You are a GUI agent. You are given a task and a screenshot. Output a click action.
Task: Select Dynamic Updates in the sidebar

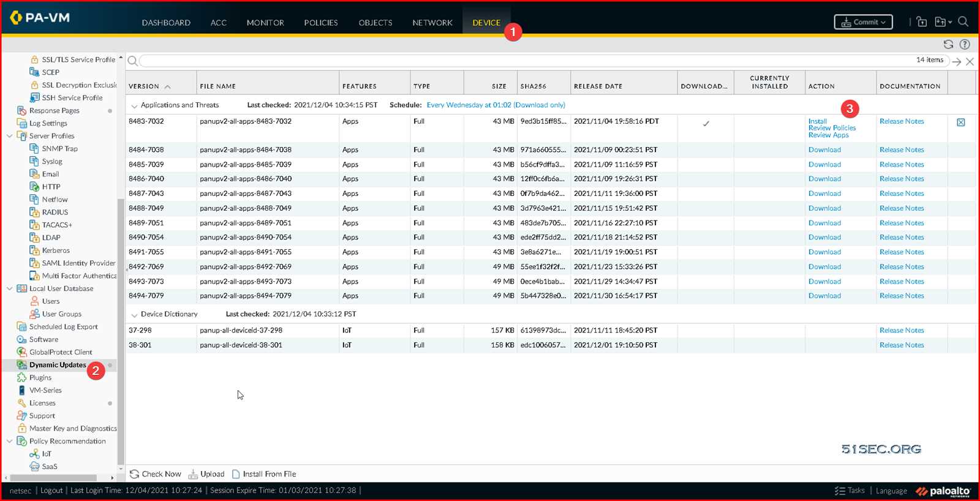tap(58, 365)
